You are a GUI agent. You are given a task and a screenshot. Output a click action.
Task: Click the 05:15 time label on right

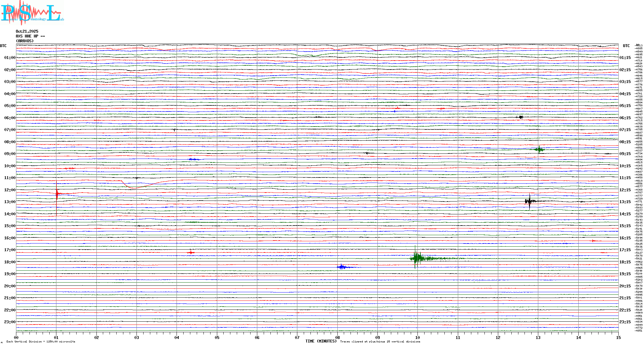(625, 106)
